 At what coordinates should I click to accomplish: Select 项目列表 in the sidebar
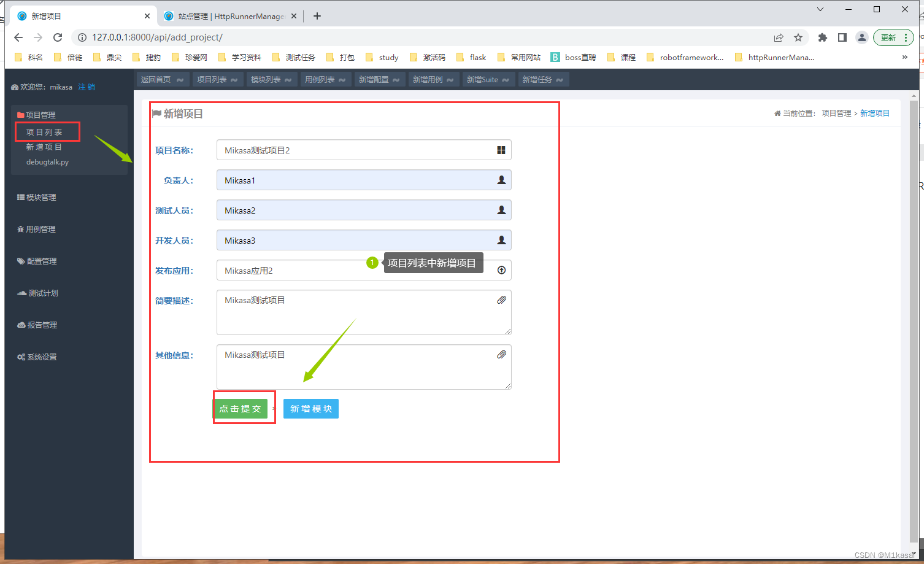[x=44, y=132]
